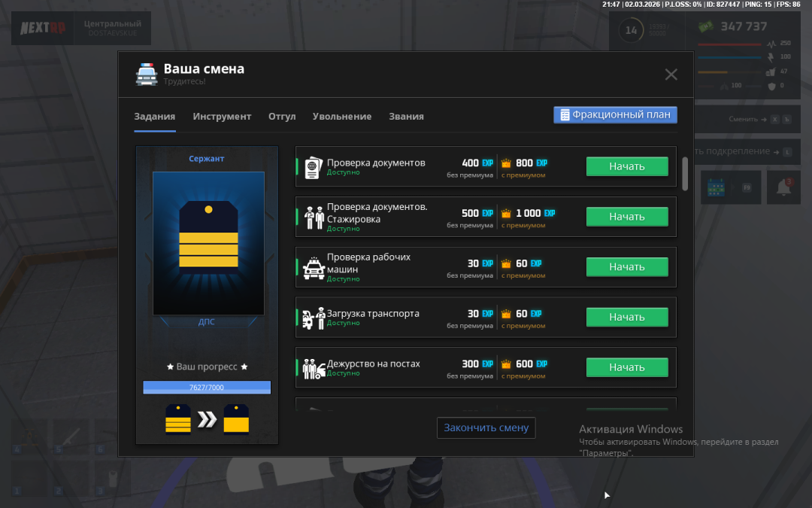Click the cash icon next to 347 737
The width and height of the screenshot is (812, 508).
pyautogui.click(x=705, y=26)
